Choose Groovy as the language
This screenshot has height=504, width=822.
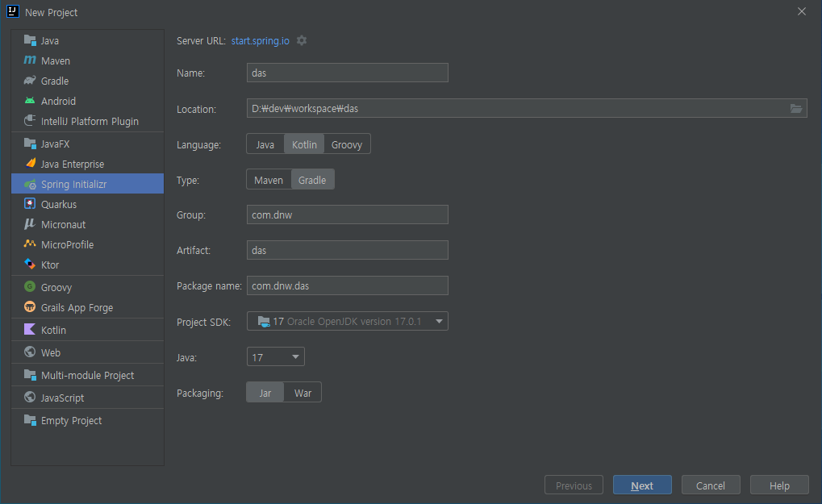347,144
